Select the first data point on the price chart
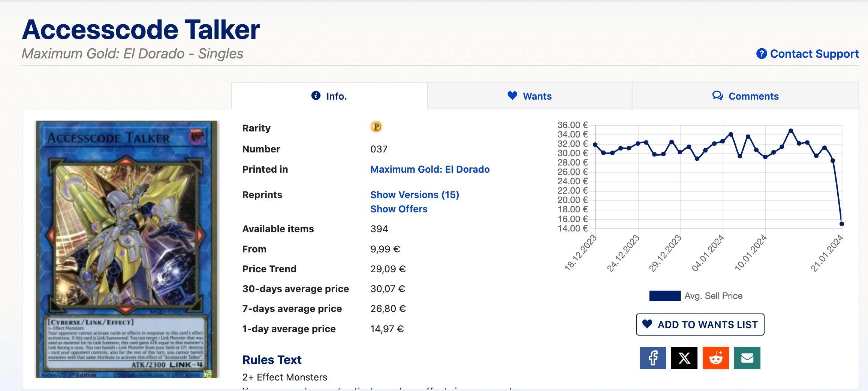This screenshot has height=391, width=868. [x=595, y=145]
